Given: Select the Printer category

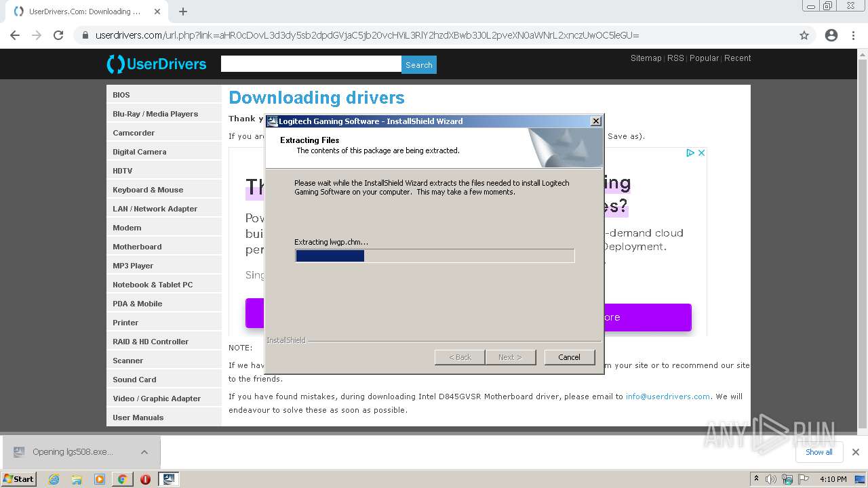Looking at the screenshot, I should (164, 323).
